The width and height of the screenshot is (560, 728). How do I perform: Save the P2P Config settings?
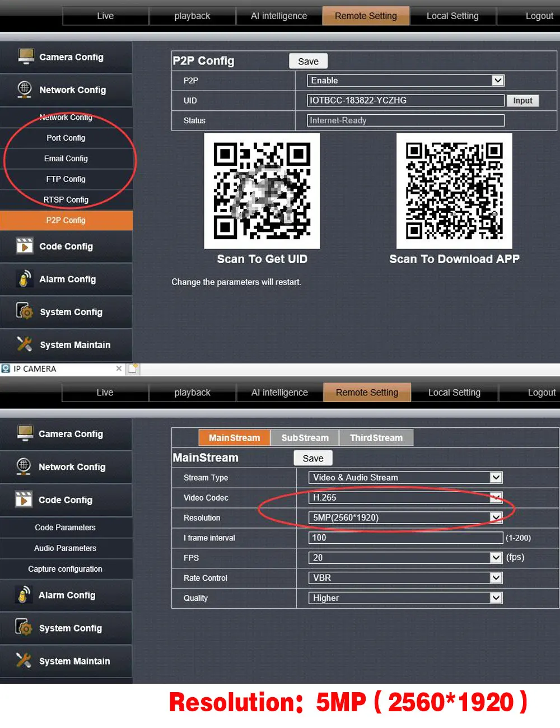tap(308, 61)
